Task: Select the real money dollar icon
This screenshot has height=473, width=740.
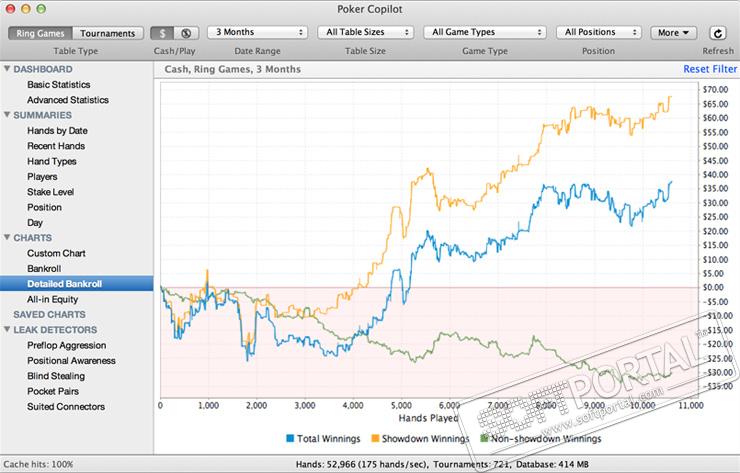Action: 162,33
